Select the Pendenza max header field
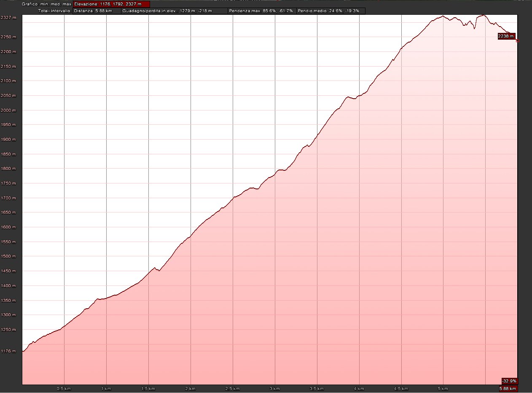This screenshot has width=532, height=393. (261, 11)
